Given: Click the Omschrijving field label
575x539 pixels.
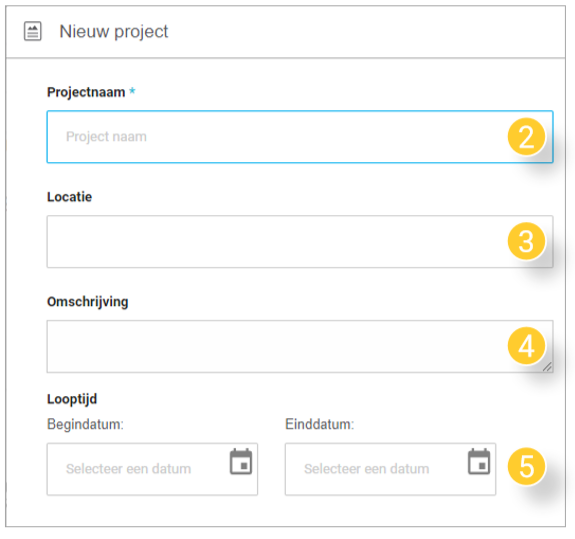Looking at the screenshot, I should 88,302.
